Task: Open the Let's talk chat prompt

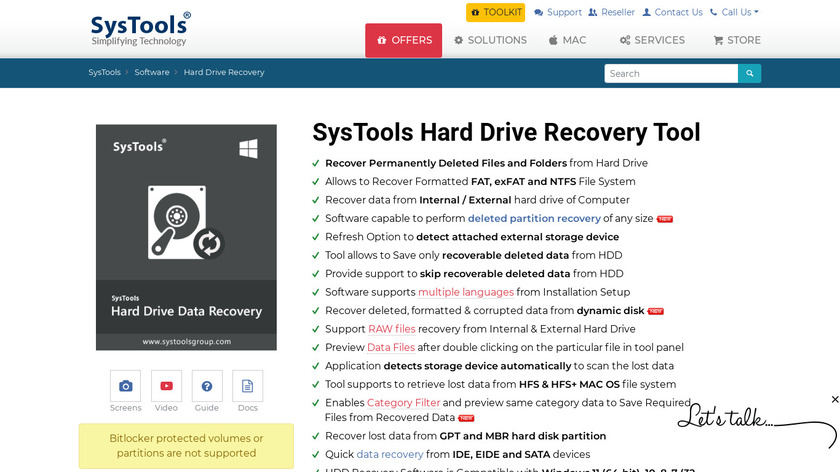Action: pos(755,423)
